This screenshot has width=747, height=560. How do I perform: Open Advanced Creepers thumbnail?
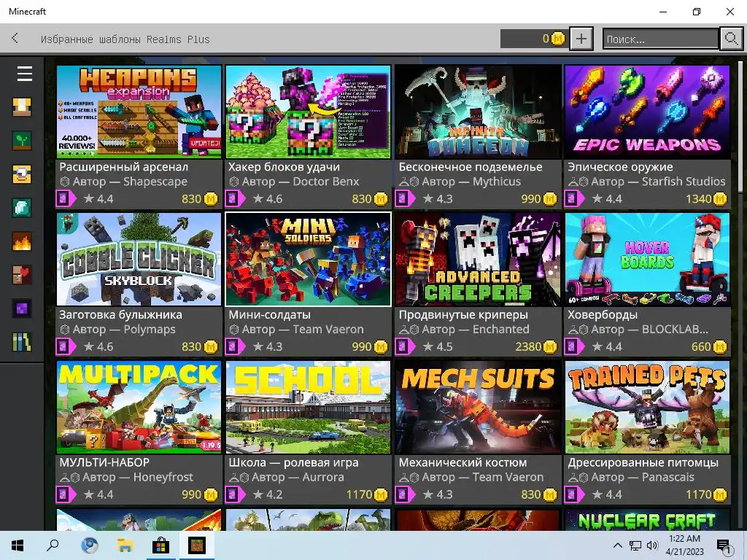pos(478,259)
